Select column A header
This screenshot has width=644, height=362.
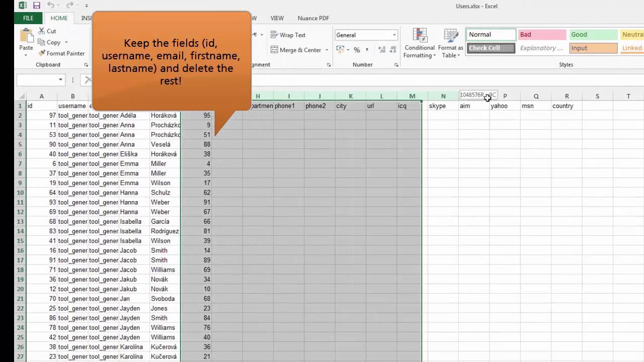coord(42,96)
